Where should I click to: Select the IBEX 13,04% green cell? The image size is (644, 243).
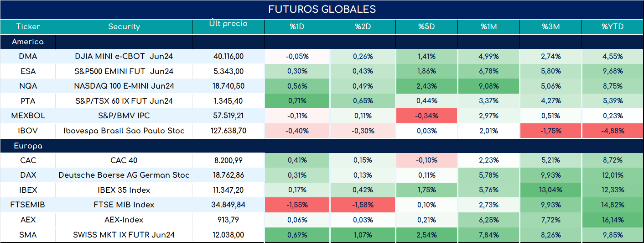[551, 190]
